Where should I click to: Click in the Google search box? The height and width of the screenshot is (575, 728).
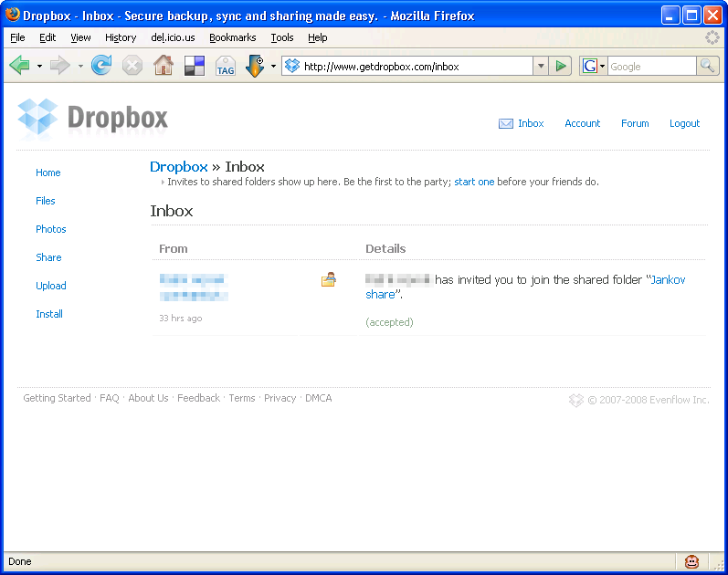pos(652,67)
